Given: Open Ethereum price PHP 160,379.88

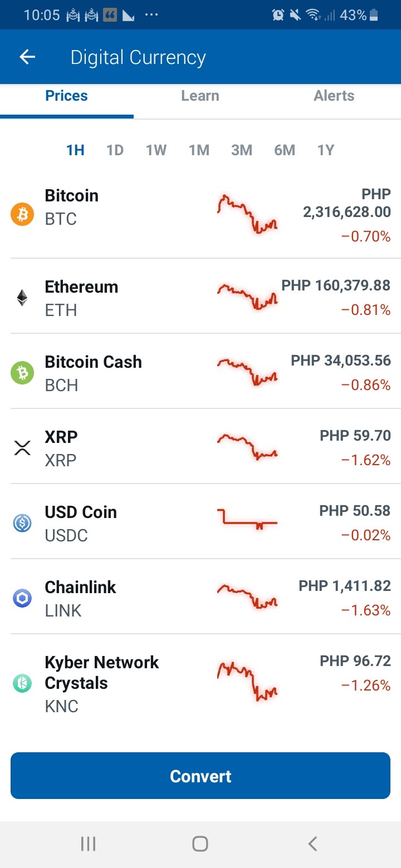Looking at the screenshot, I should click(x=336, y=286).
